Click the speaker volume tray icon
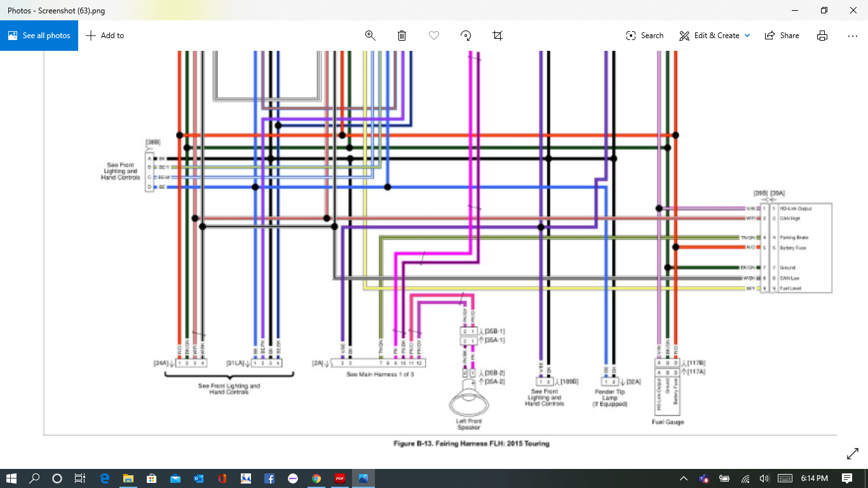Screen dimensions: 868x488 pos(764,478)
